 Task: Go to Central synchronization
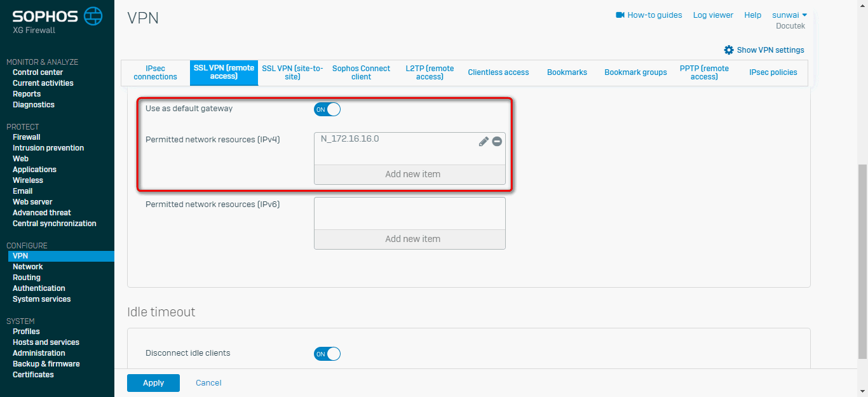55,224
